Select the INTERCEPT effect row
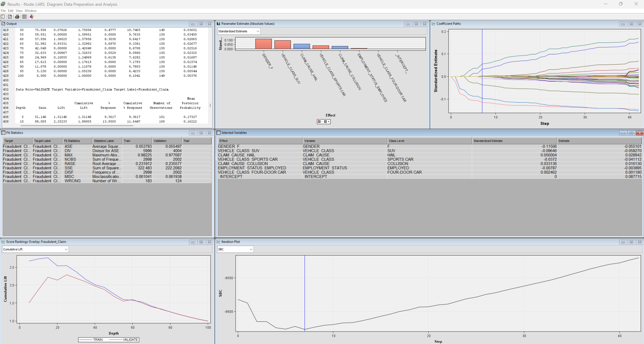644x344 pixels. [x=430, y=177]
